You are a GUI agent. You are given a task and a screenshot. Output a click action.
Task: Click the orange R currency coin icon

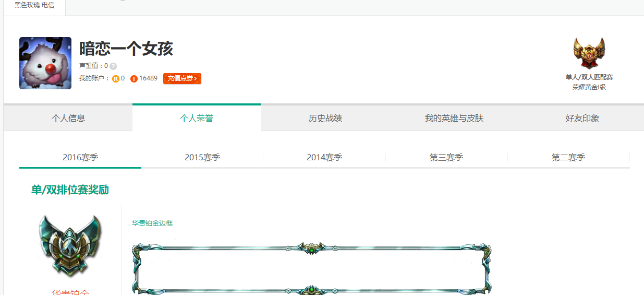coord(116,79)
